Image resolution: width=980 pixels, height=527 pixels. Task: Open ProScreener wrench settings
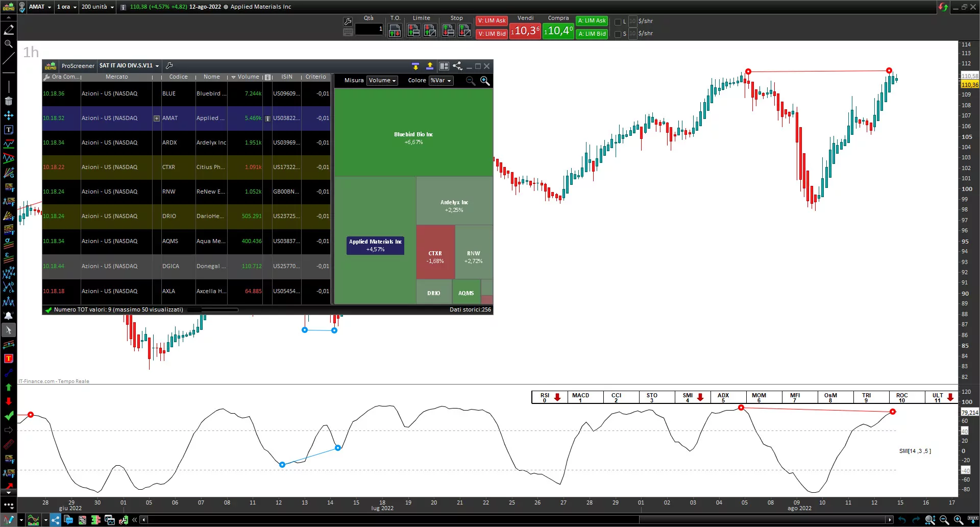click(x=169, y=66)
